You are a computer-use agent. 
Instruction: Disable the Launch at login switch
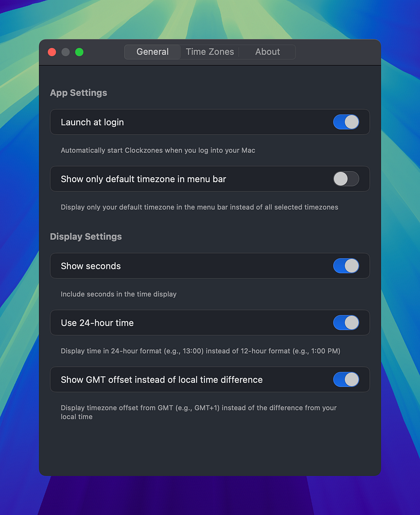pyautogui.click(x=346, y=122)
